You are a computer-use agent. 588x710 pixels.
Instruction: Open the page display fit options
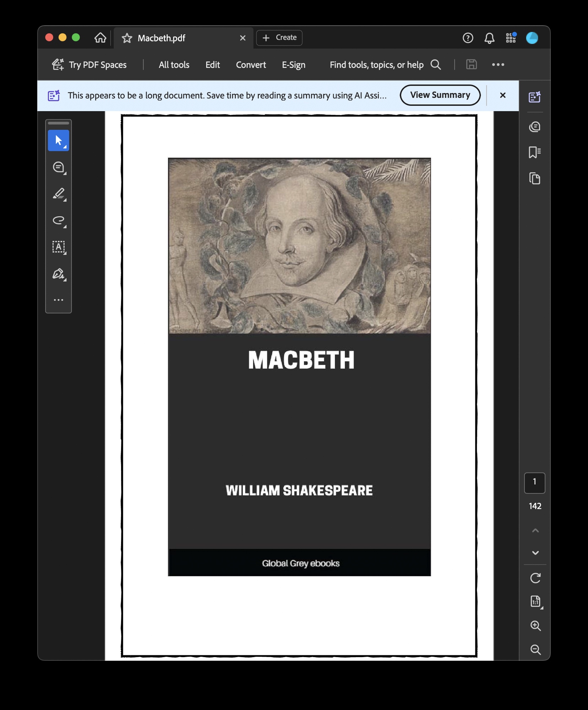coord(535,602)
